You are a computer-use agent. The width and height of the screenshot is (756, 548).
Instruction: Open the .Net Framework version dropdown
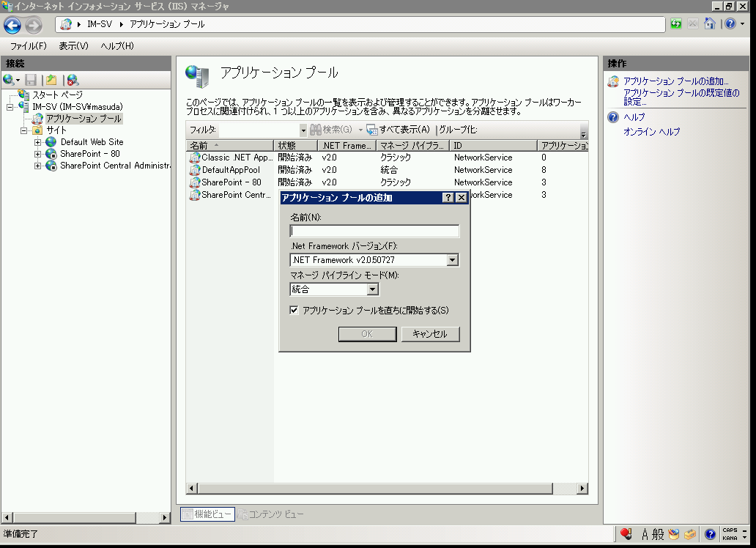(x=452, y=260)
